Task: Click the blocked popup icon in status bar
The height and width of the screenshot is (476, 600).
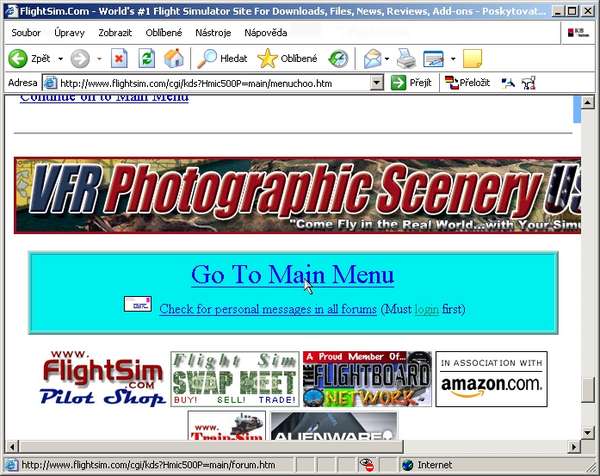Action: (367, 465)
